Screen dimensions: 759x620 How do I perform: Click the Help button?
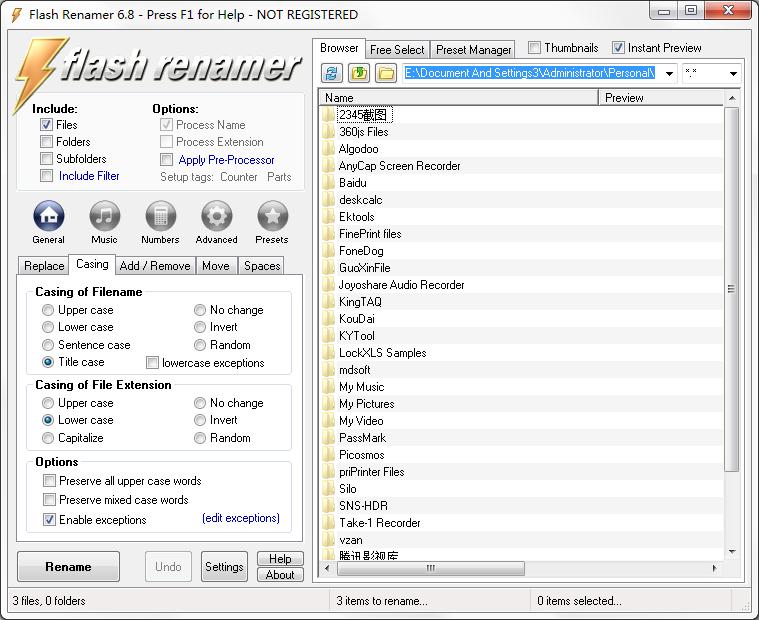click(x=280, y=559)
